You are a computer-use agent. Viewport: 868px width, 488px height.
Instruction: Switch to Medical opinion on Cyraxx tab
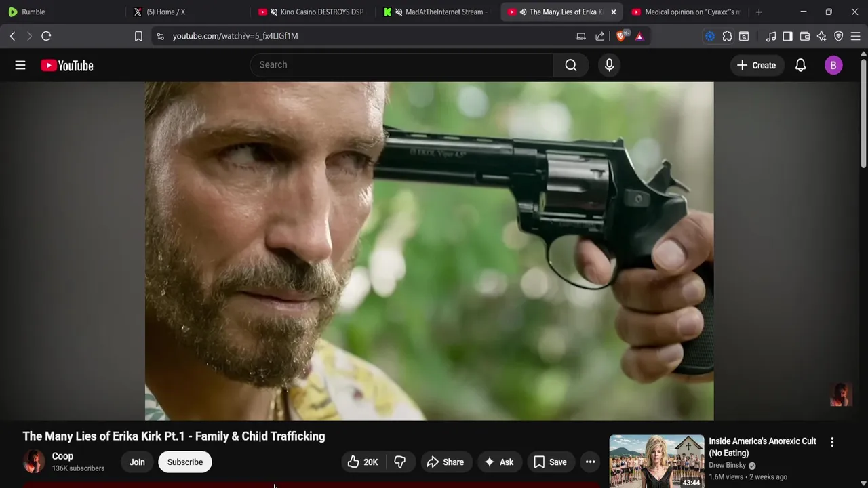686,12
